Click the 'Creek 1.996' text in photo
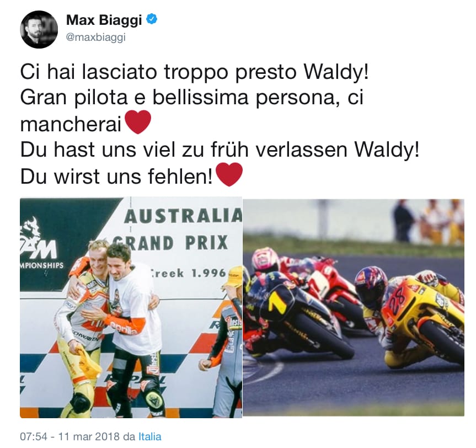 (189, 273)
